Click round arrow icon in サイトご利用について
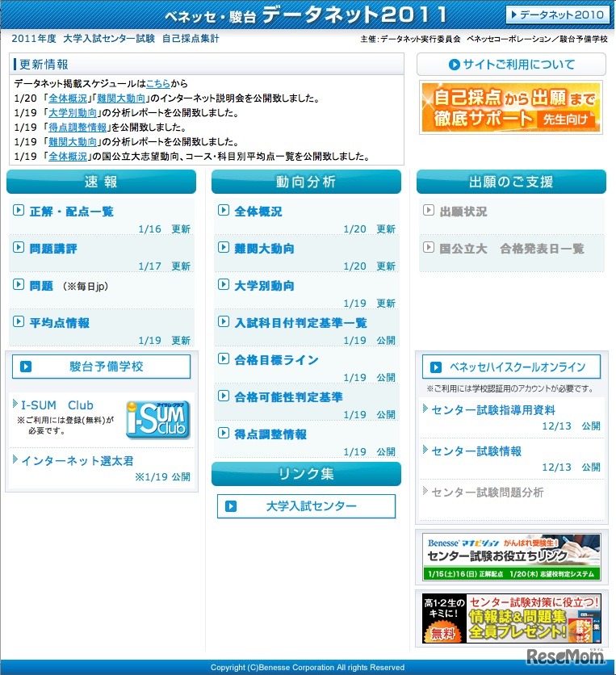 455,65
